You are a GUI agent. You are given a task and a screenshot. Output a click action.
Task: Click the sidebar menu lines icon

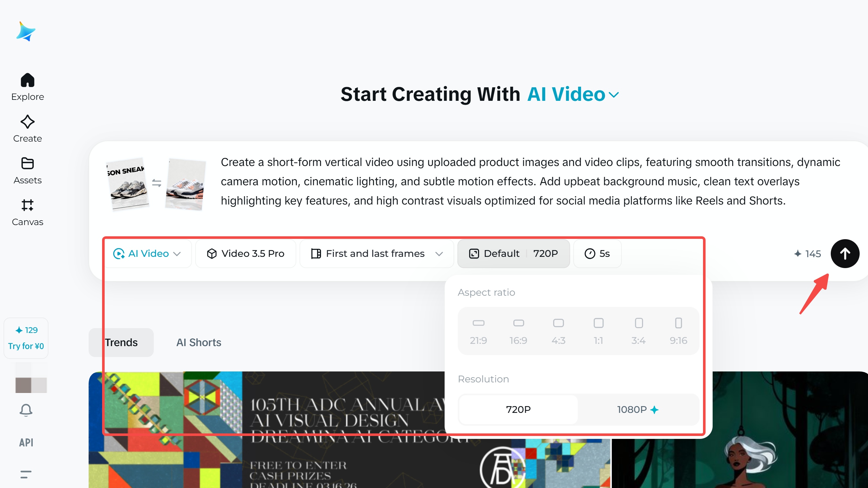[26, 474]
